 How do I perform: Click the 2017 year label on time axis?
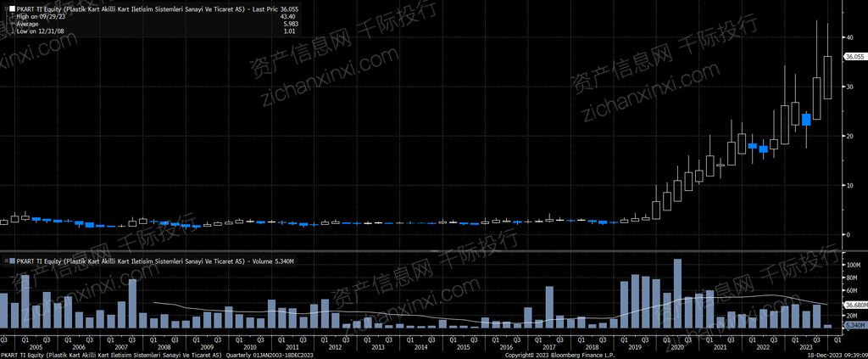point(548,347)
